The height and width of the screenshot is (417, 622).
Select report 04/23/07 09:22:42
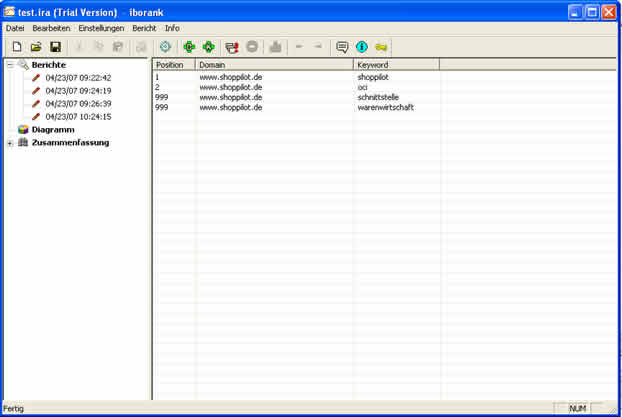pyautogui.click(x=78, y=78)
